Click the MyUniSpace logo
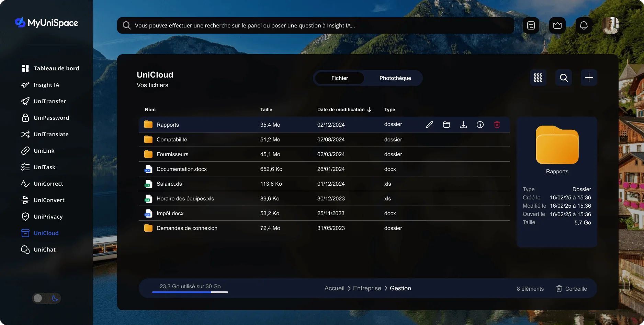644x325 pixels. tap(46, 23)
